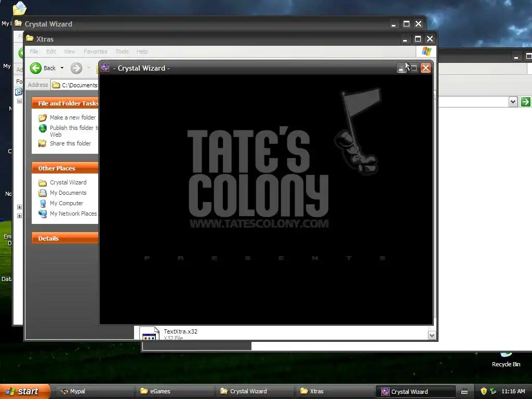Click the Publish folder globe icon
532x399 pixels.
coord(43,128)
